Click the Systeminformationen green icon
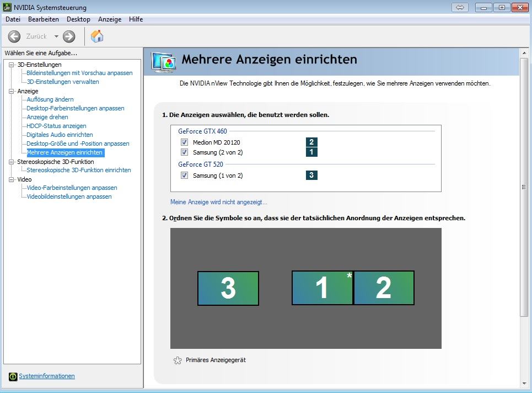 tap(13, 376)
